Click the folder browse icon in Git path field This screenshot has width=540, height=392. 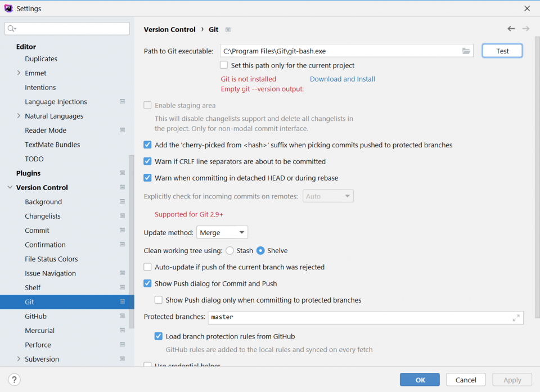tap(466, 51)
